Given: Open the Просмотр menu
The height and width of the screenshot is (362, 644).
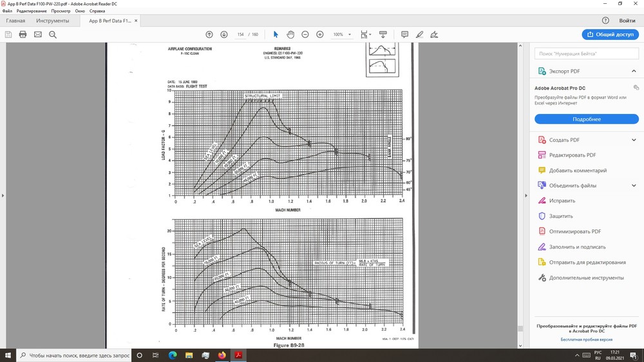Looking at the screenshot, I should click(61, 11).
